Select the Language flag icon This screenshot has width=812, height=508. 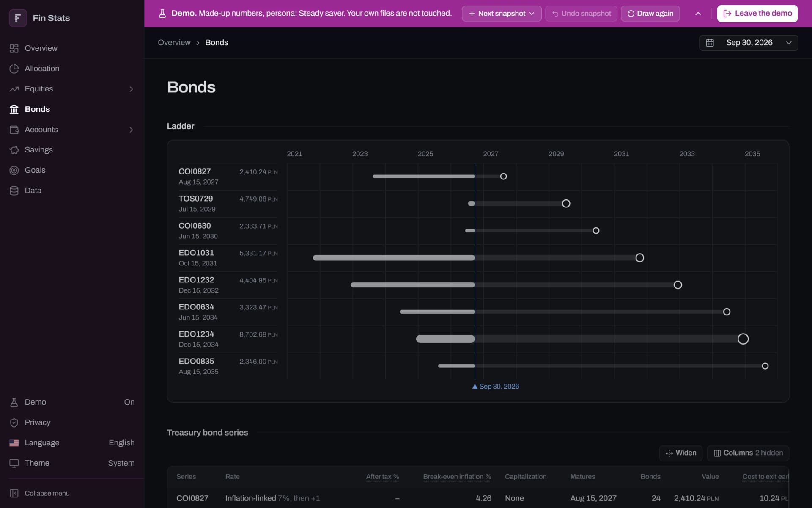tap(14, 443)
